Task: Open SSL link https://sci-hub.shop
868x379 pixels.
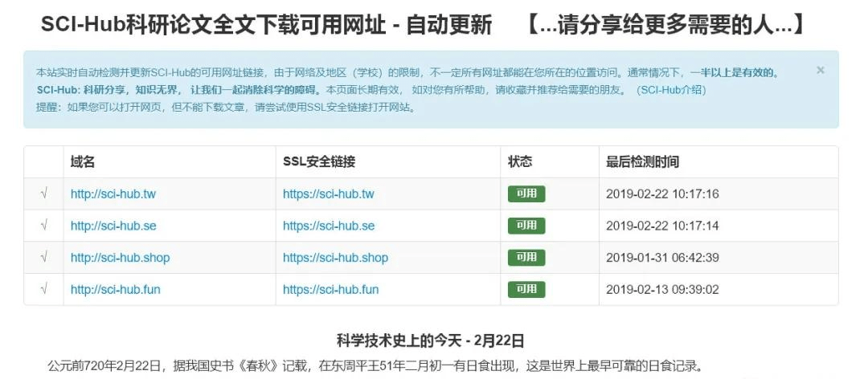Action: 335,258
